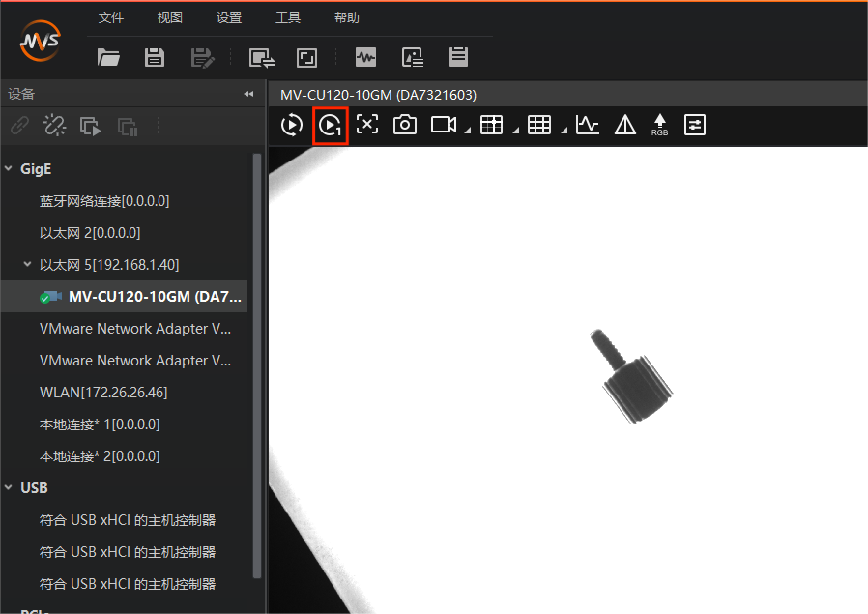This screenshot has height=614, width=868.
Task: Open the 设置 menu
Action: (x=229, y=17)
